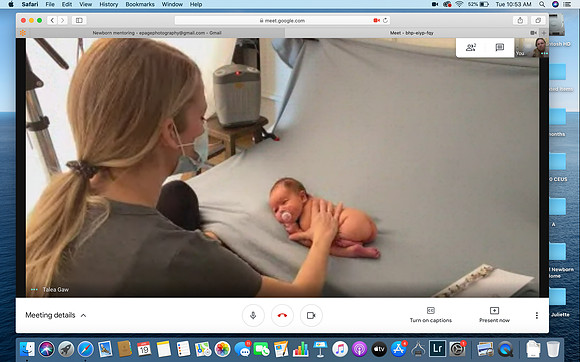Screen dimensions: 580x362
Task: Switch to the Newborn mentoring Gmail tab
Action: tap(157, 33)
